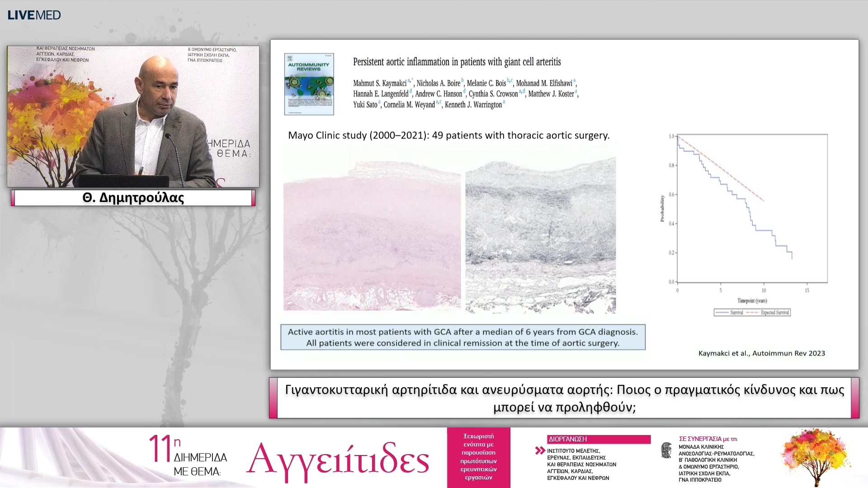Click the Αγγειίτιδες title text
The width and height of the screenshot is (868, 488).
(338, 460)
